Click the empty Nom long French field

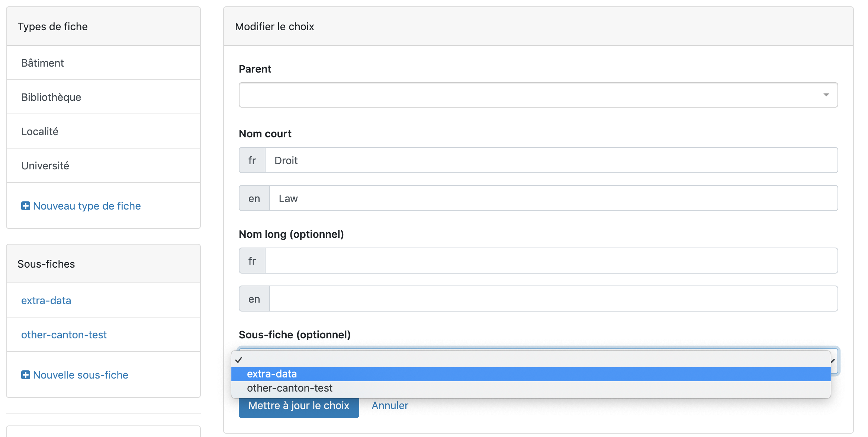[x=551, y=261]
